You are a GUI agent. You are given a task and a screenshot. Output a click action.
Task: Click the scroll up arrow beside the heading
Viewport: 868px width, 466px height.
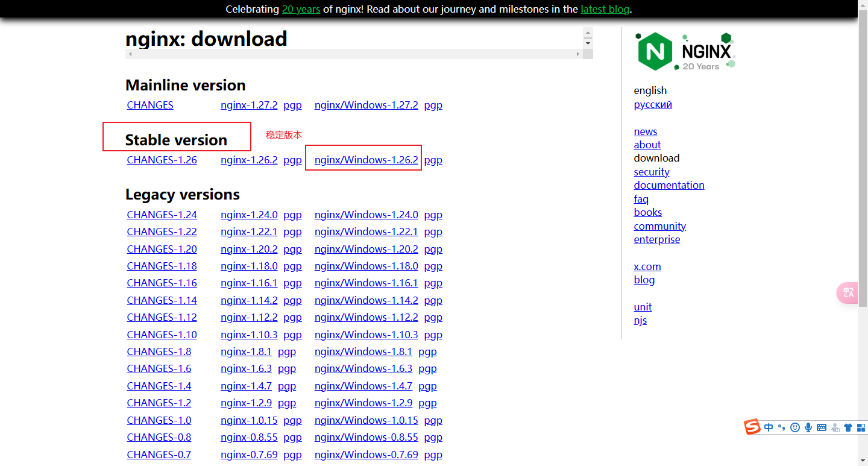click(x=588, y=33)
